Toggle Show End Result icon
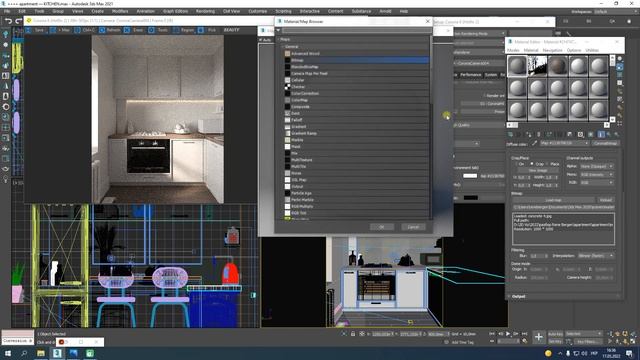 [601, 134]
